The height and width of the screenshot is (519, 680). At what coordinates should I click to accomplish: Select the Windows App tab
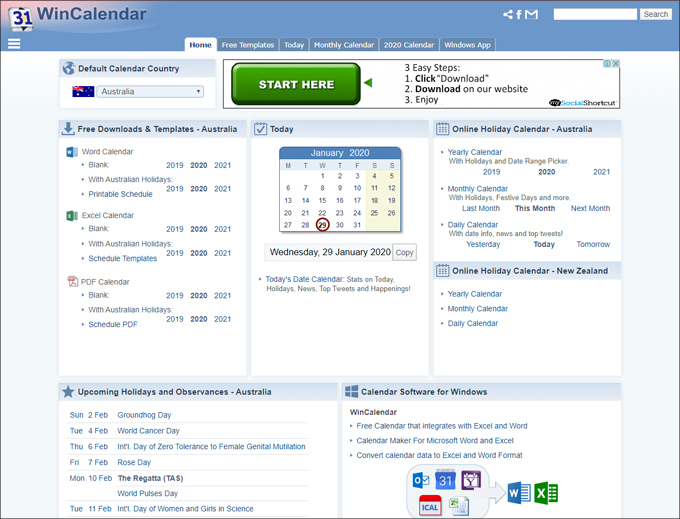466,45
